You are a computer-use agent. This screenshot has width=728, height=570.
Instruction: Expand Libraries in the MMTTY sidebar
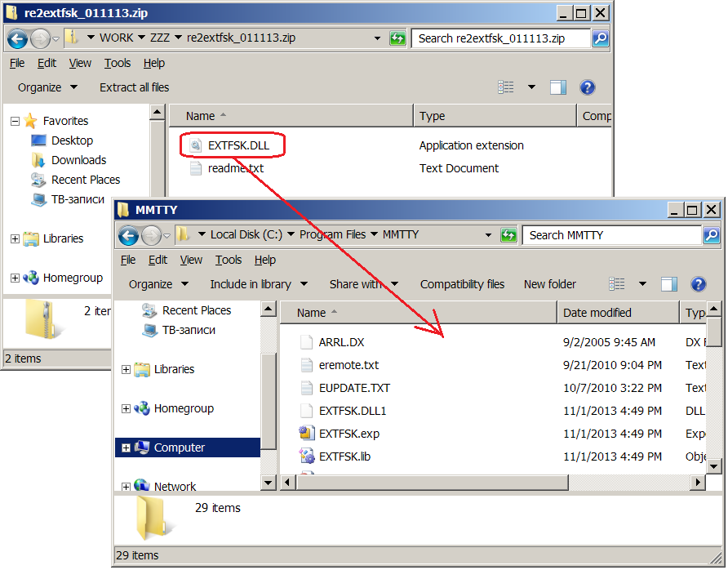point(126,369)
